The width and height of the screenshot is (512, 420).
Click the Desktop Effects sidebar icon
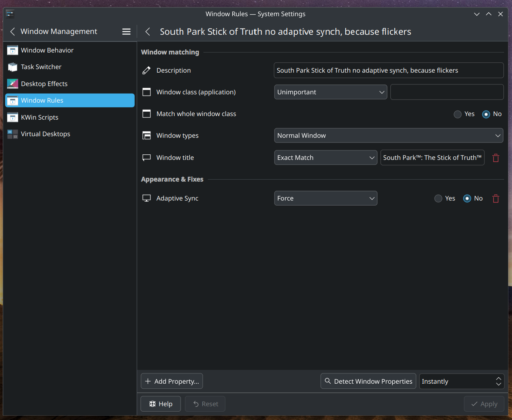pos(13,84)
